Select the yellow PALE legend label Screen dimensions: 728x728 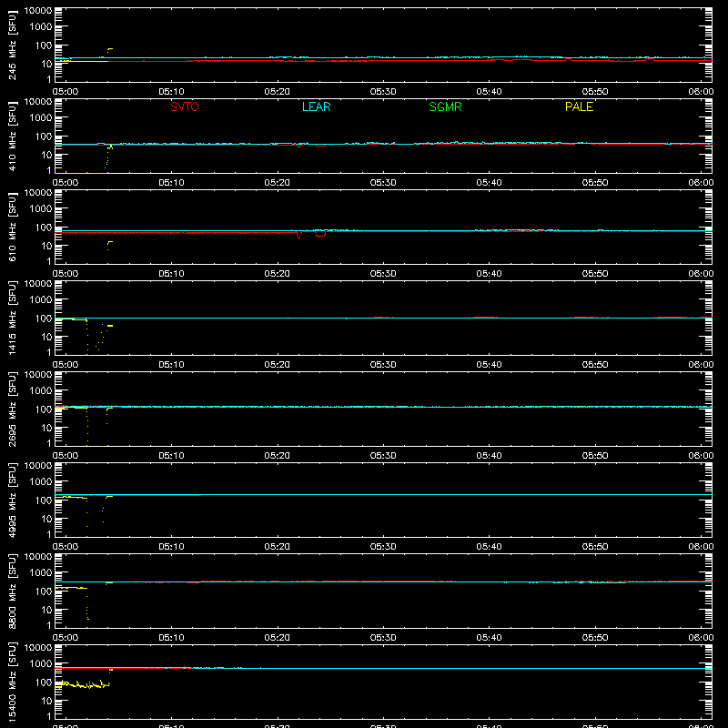579,106
